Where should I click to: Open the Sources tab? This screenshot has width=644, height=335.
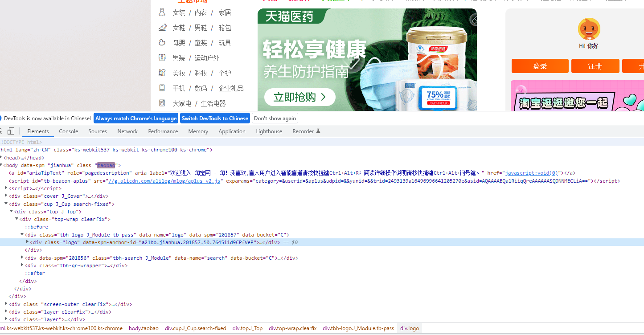click(x=98, y=131)
